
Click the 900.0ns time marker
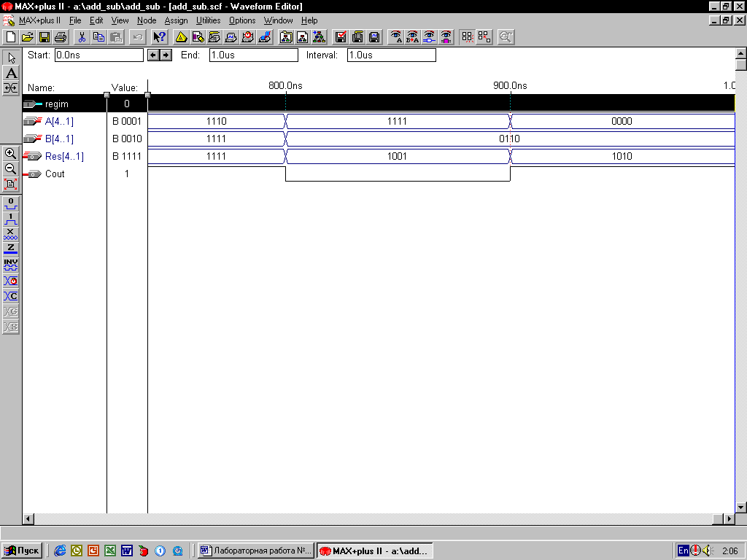pyautogui.click(x=510, y=86)
